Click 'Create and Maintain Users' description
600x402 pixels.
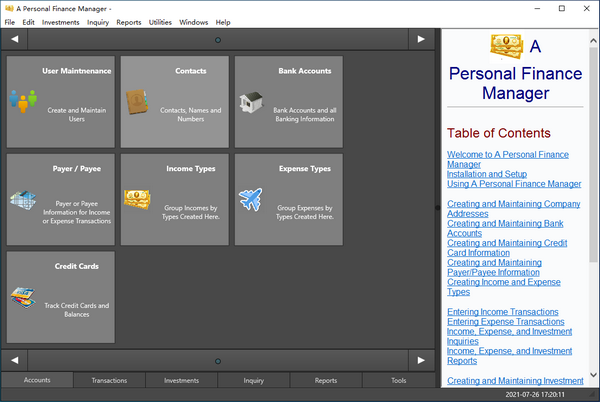tap(77, 114)
